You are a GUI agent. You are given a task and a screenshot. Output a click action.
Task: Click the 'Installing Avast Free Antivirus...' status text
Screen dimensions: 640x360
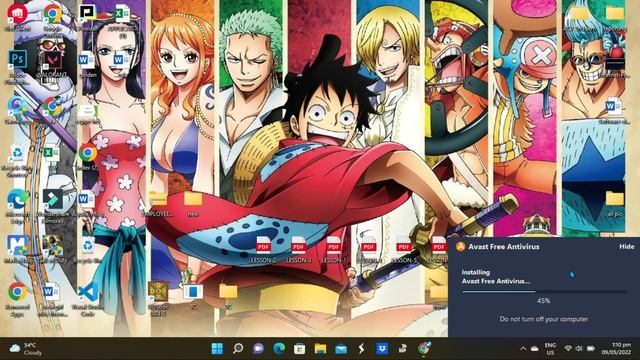(496, 277)
